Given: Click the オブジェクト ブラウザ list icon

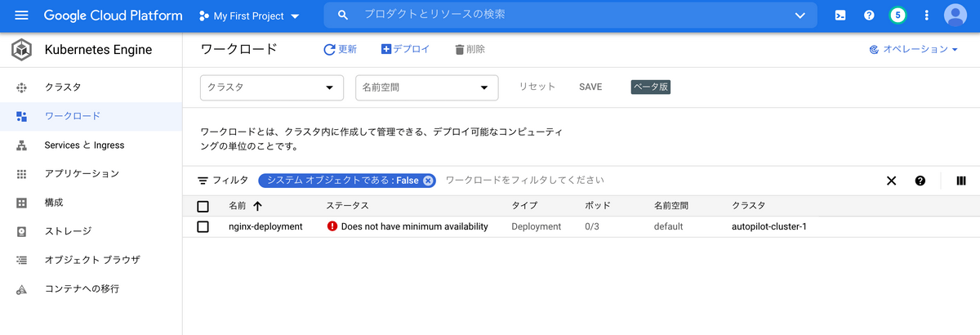Looking at the screenshot, I should (x=22, y=260).
